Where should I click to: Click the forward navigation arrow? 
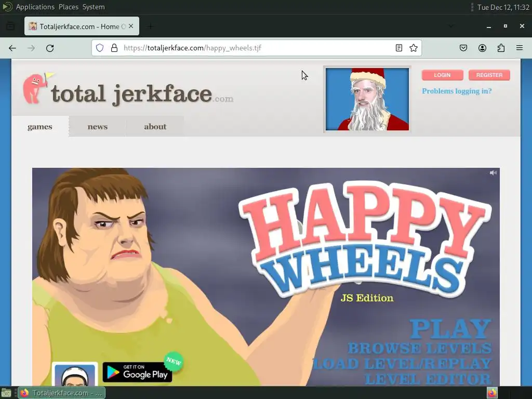31,48
